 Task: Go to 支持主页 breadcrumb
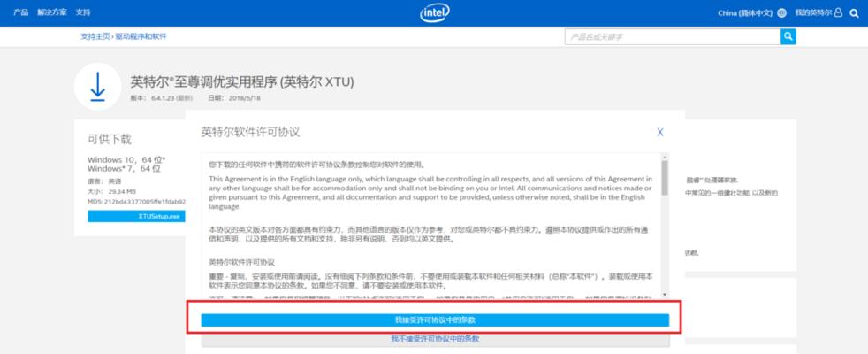(x=95, y=36)
